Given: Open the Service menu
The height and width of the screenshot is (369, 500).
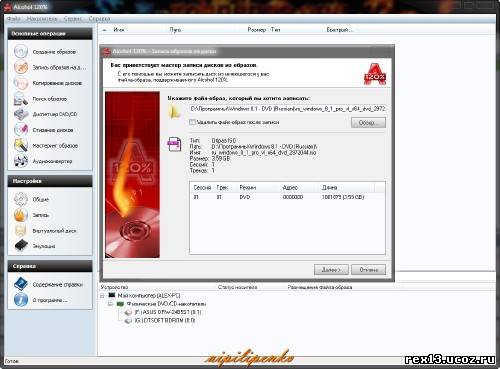Looking at the screenshot, I should click(x=72, y=19).
